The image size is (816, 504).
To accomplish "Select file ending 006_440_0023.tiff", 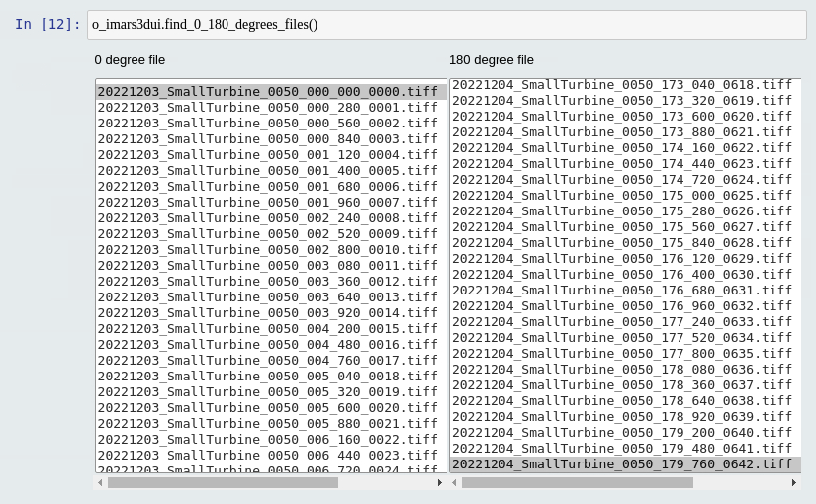I will point(267,455).
